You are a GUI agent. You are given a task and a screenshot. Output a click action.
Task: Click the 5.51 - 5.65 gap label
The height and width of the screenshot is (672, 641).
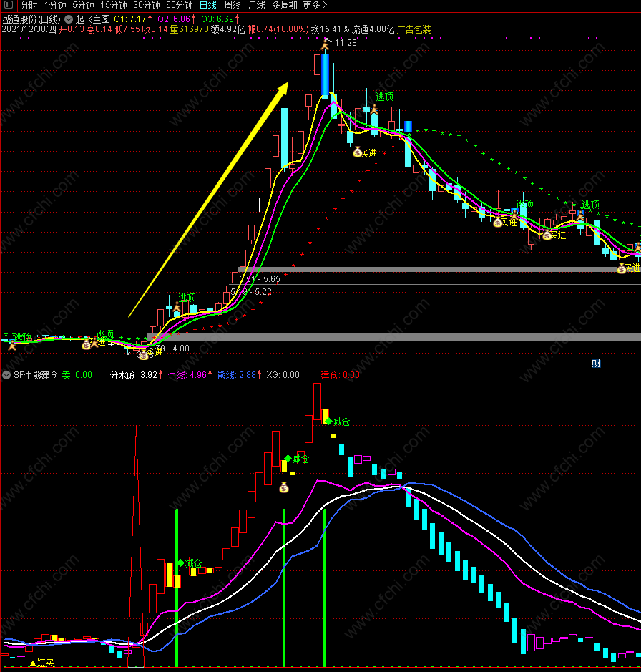[260, 279]
